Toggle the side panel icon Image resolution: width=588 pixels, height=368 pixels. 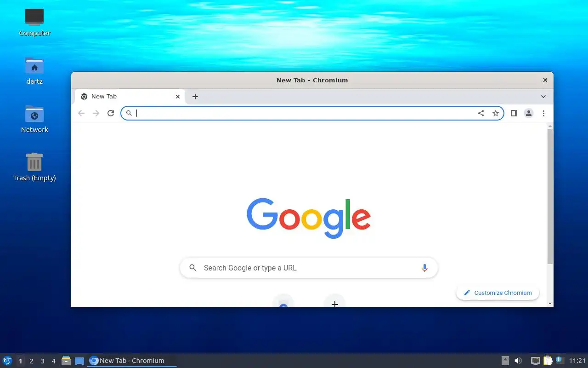514,113
